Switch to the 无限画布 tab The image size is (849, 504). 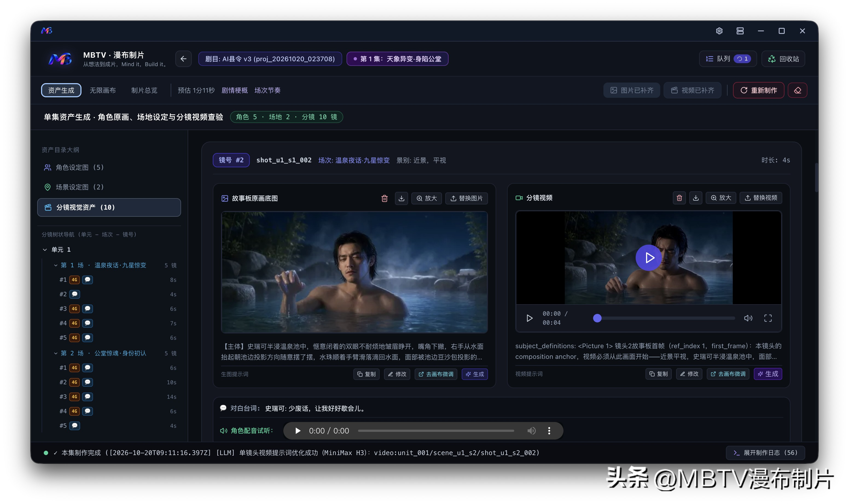pos(103,90)
